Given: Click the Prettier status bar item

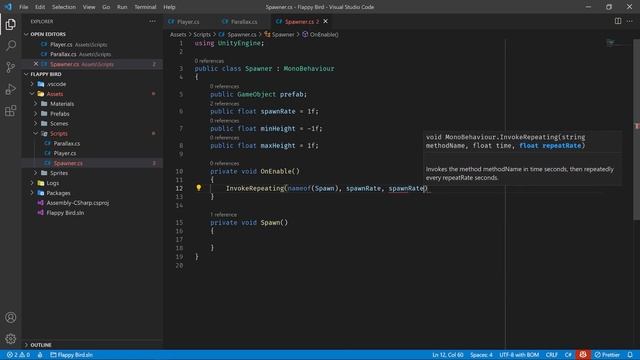Looking at the screenshot, I should click(x=607, y=355).
